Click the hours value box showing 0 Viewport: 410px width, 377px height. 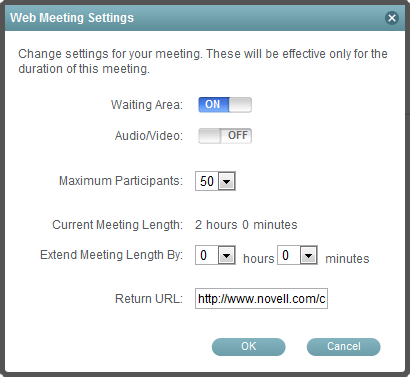[x=207, y=256]
